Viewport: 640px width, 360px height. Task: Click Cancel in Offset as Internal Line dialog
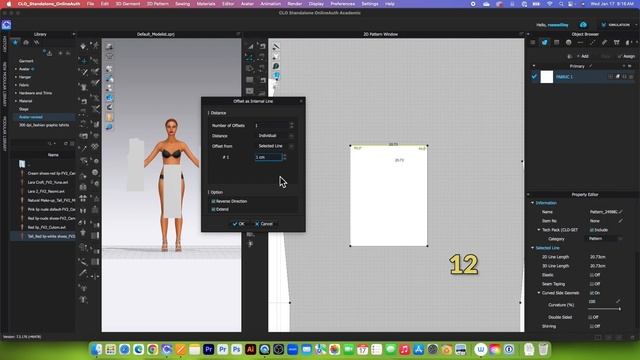tap(264, 224)
